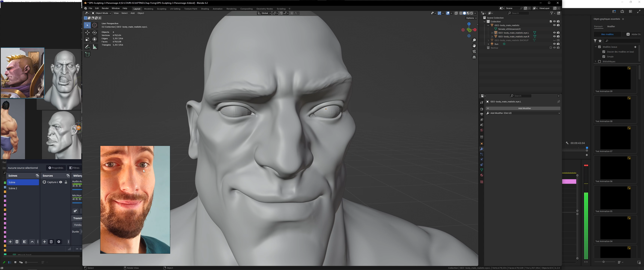Click the viewport Zoom magnifier icon

coord(474,40)
